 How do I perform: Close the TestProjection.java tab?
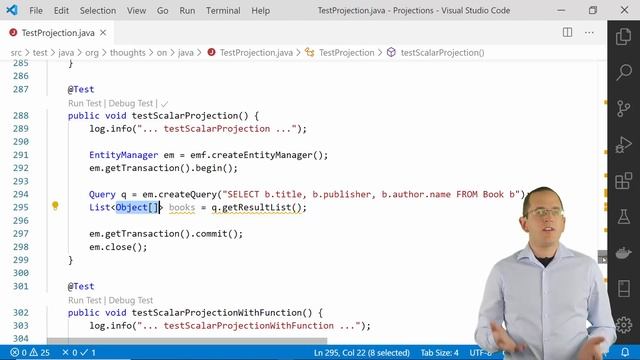pyautogui.click(x=103, y=32)
